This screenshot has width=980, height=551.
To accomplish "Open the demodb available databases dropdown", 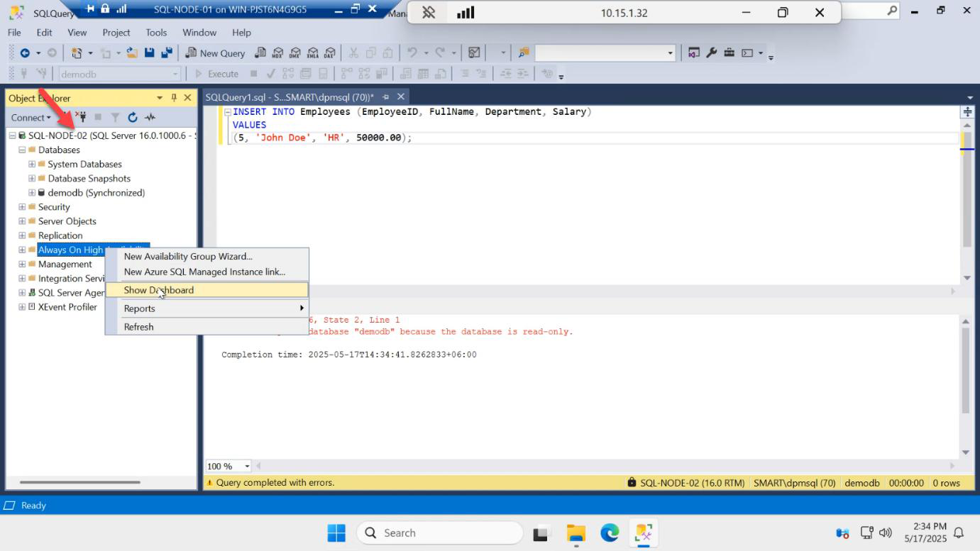I will point(175,74).
